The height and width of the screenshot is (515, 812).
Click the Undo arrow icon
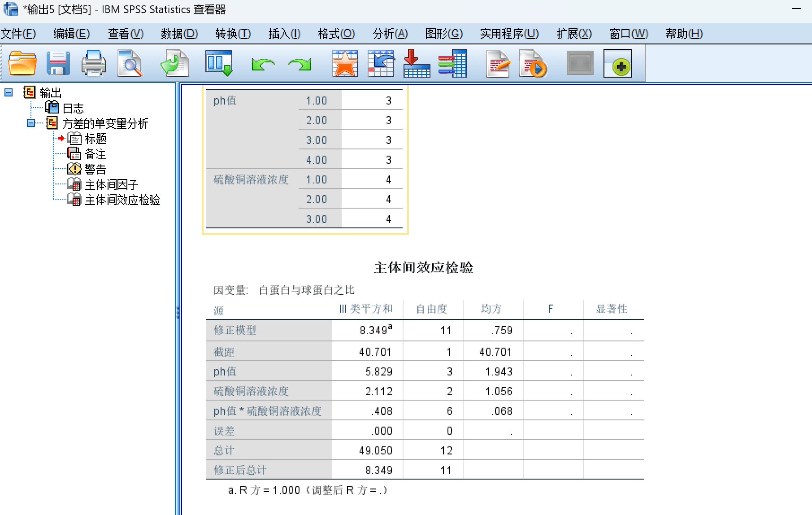pos(263,64)
